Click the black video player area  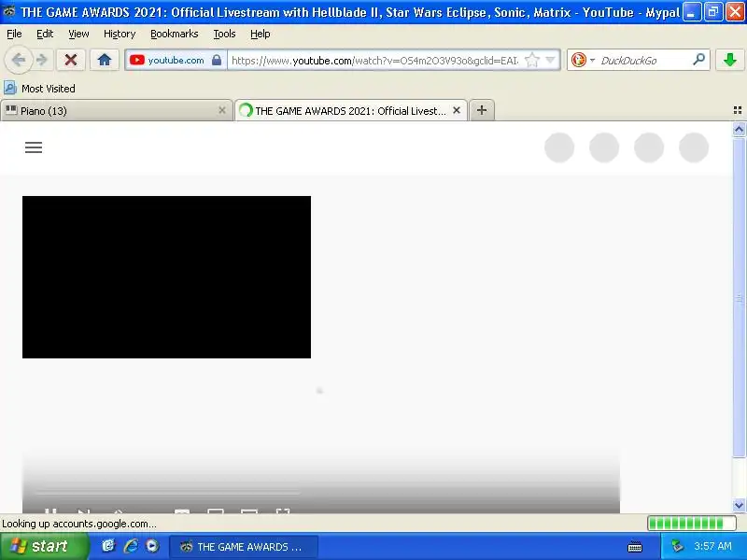coord(166,277)
